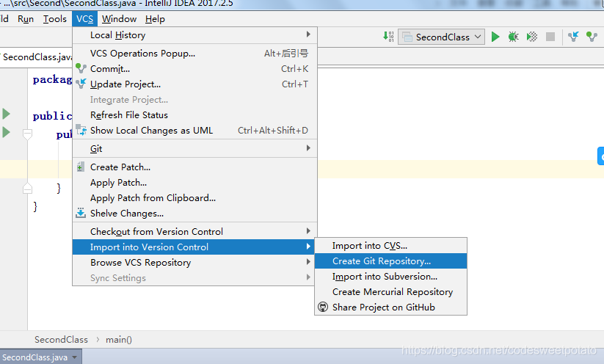Click the VCS menu in menu bar
Screen dimensions: 604x364
coord(84,19)
